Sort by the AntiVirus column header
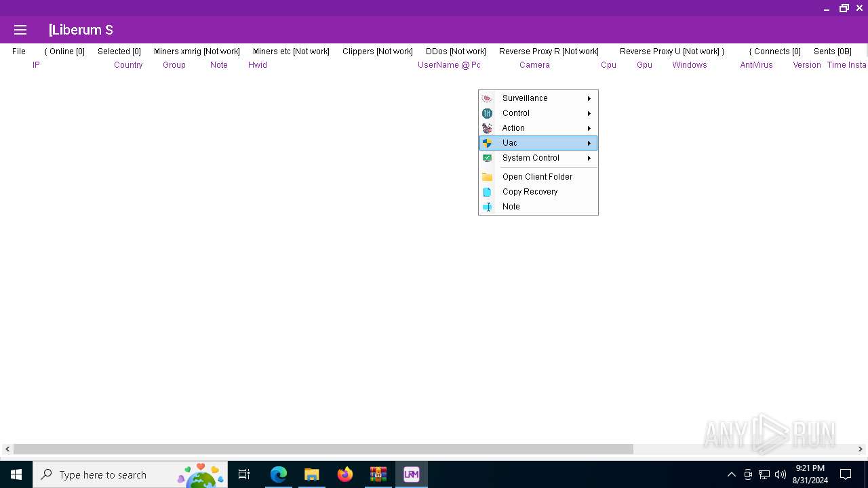Viewport: 868px width, 488px height. (x=756, y=65)
